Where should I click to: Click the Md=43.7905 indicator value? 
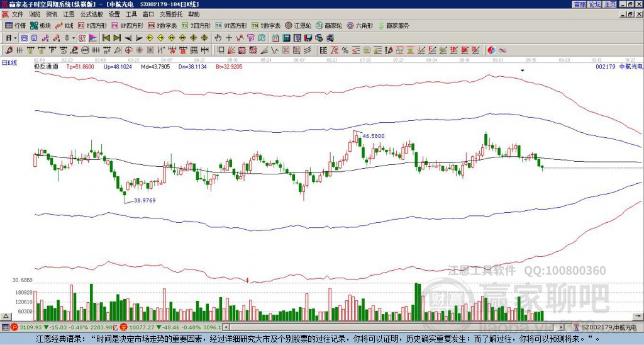click(x=155, y=66)
